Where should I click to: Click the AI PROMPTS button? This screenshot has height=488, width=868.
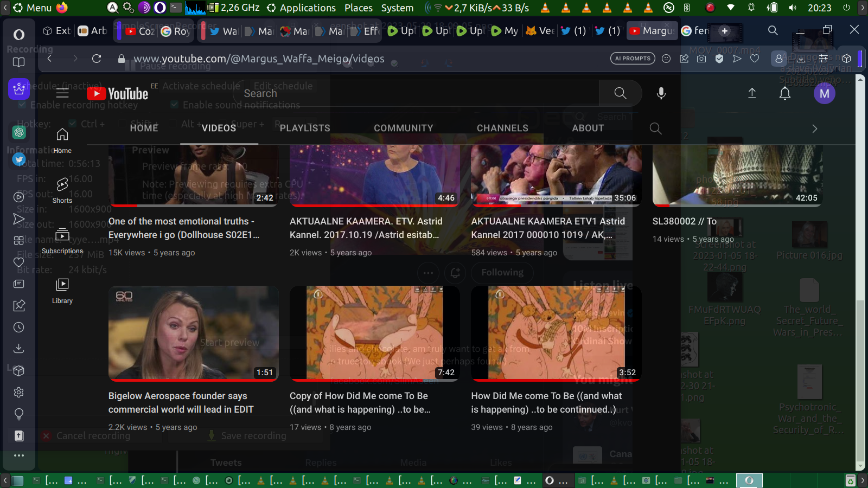(x=633, y=59)
